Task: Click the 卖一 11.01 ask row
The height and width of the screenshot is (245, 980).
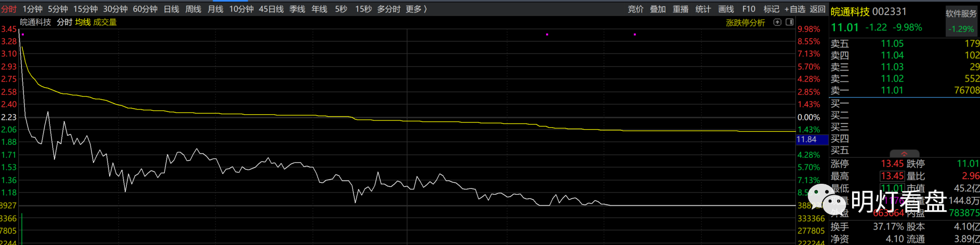Action: (x=904, y=90)
